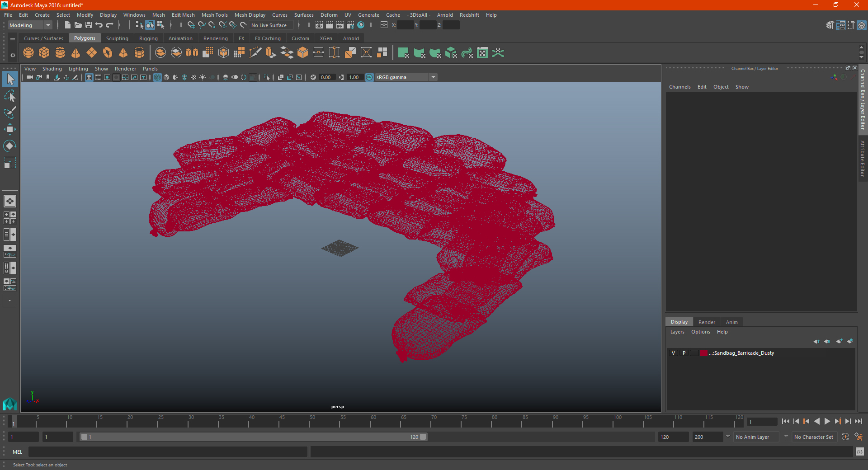
Task: Create a polygon torus from the shelf
Action: tap(108, 53)
